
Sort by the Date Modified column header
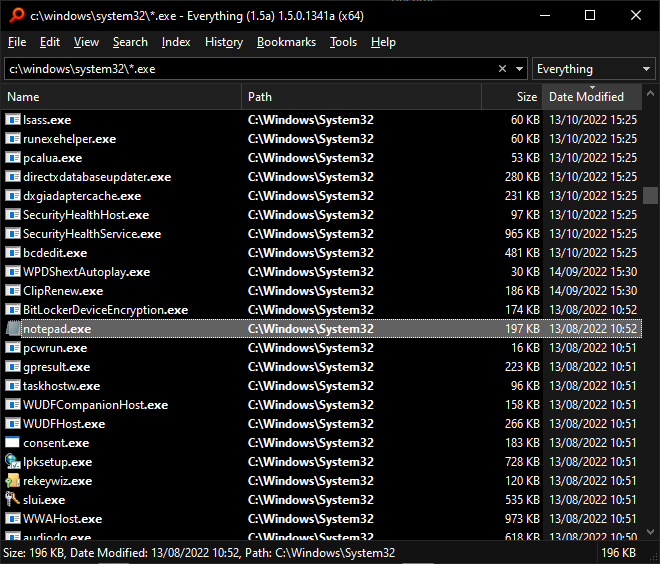coord(592,97)
